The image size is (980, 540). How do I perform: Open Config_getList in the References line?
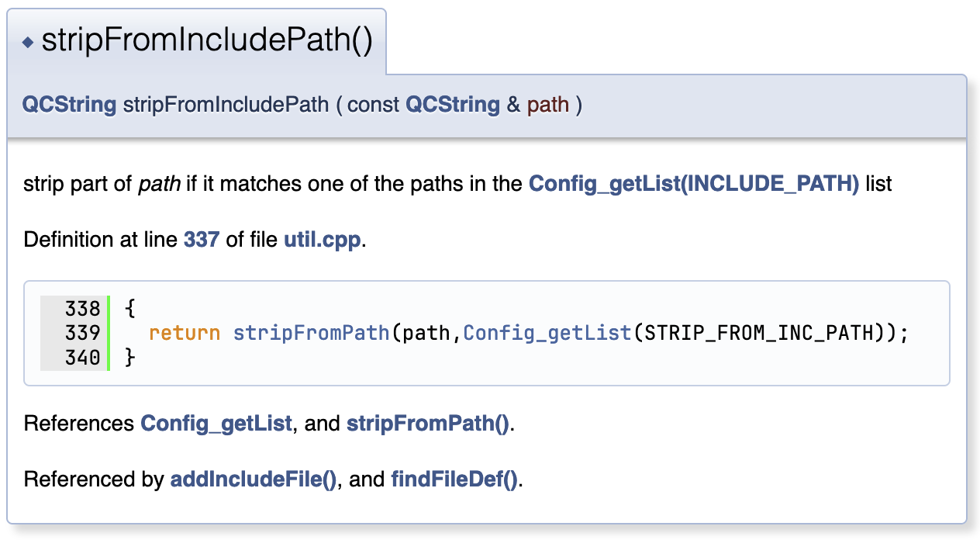pos(216,424)
